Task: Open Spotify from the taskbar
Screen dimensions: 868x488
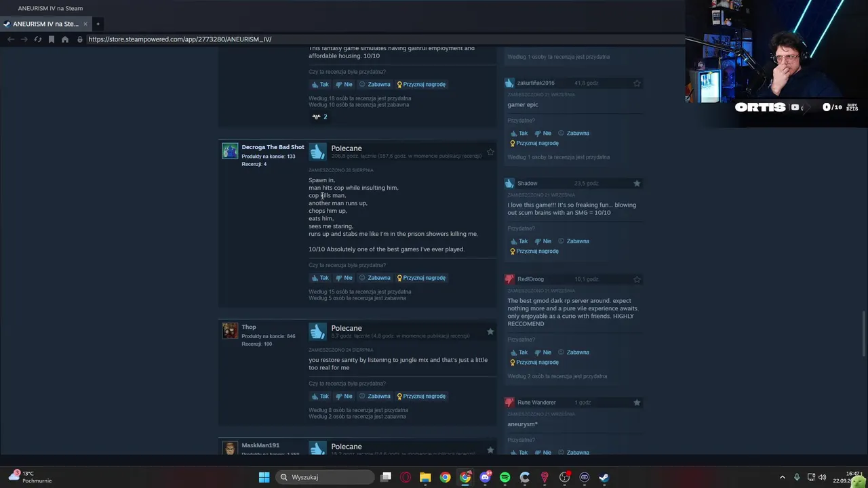Action: pyautogui.click(x=505, y=477)
